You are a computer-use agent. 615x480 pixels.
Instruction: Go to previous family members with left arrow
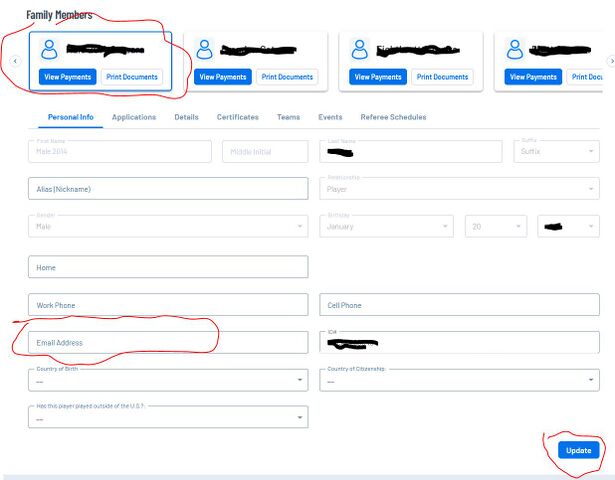click(x=15, y=61)
